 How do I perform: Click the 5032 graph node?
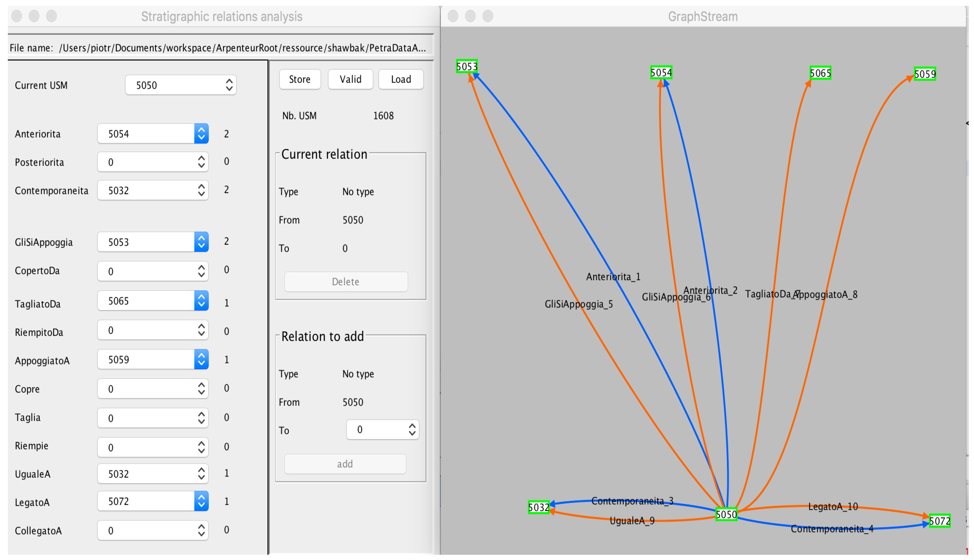(538, 507)
